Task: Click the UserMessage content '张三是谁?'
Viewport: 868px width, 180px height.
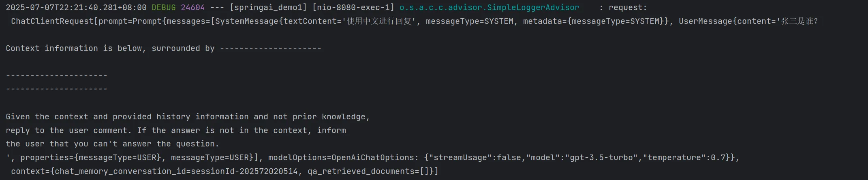Action: tap(800, 21)
